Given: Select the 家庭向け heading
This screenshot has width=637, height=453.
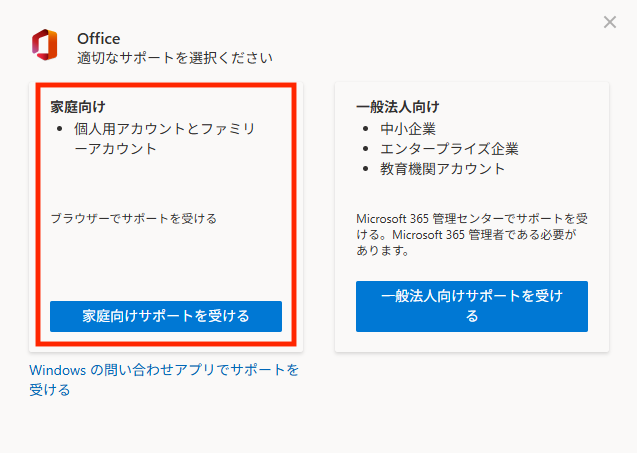Looking at the screenshot, I should pyautogui.click(x=78, y=107).
